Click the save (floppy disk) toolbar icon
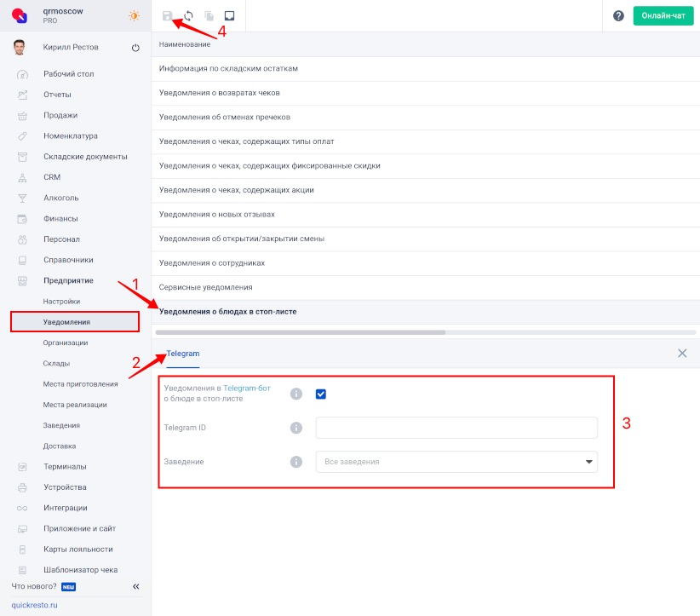The height and width of the screenshot is (616, 700). tap(168, 16)
